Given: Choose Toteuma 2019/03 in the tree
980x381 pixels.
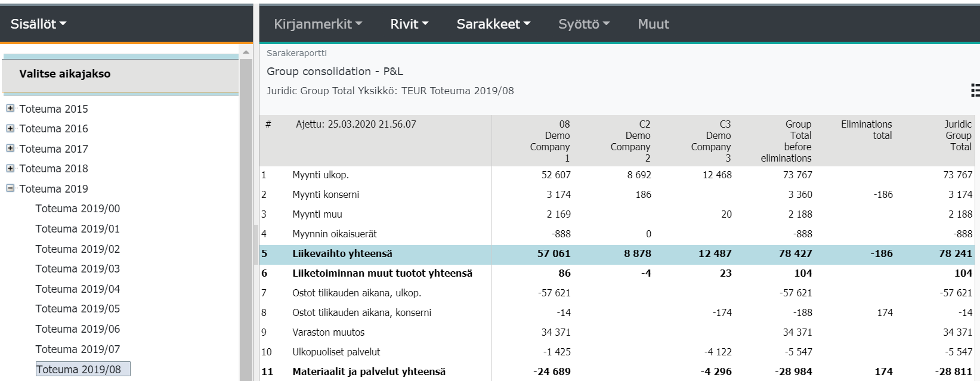Looking at the screenshot, I should click(78, 269).
